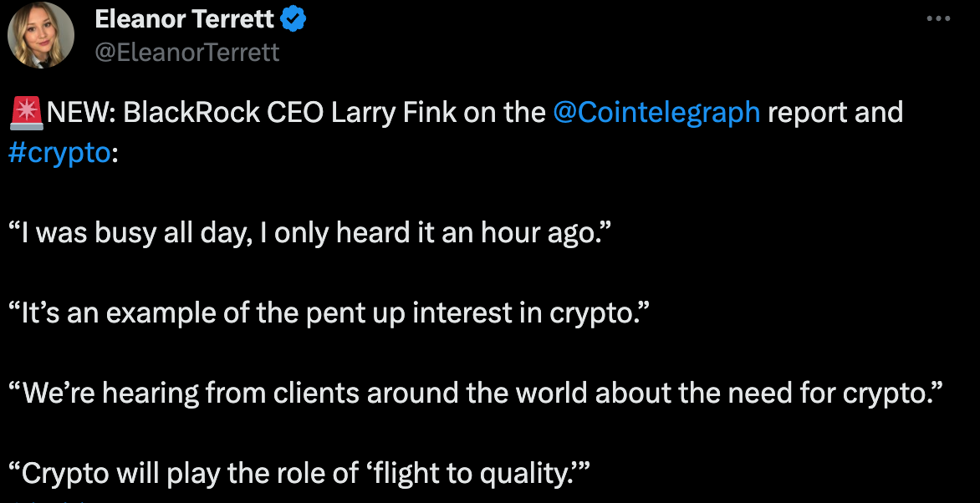Click the blue verified checkmark badge
The image size is (980, 503).
point(293,18)
